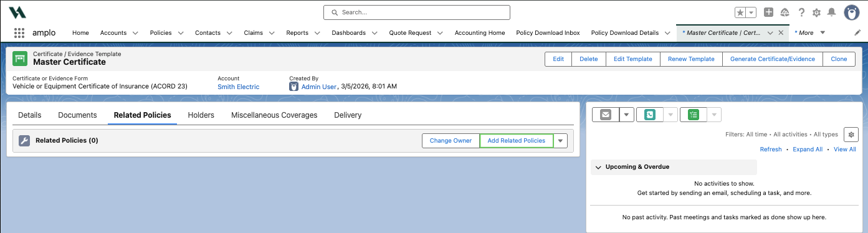Click the Change Owner button

tap(451, 141)
